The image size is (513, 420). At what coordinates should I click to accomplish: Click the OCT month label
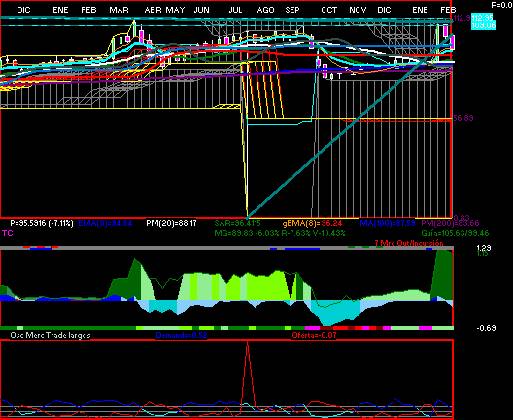tap(329, 10)
